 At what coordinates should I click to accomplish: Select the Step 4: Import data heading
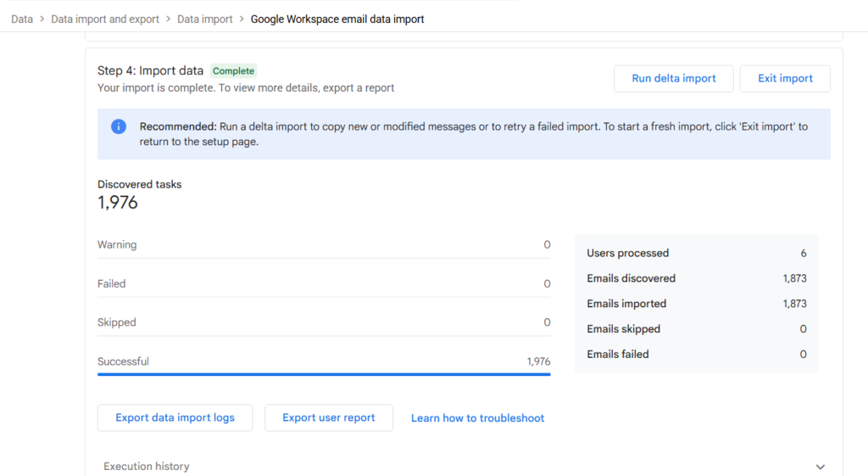click(x=151, y=71)
